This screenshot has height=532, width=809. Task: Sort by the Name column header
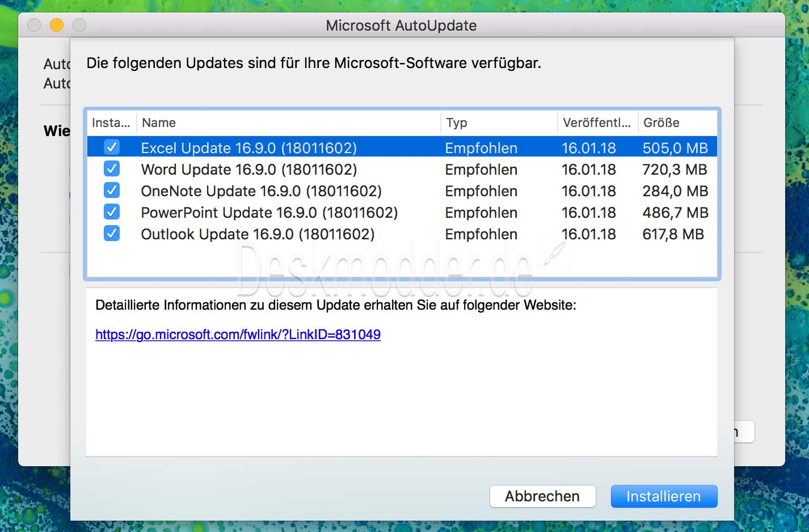pyautogui.click(x=288, y=123)
